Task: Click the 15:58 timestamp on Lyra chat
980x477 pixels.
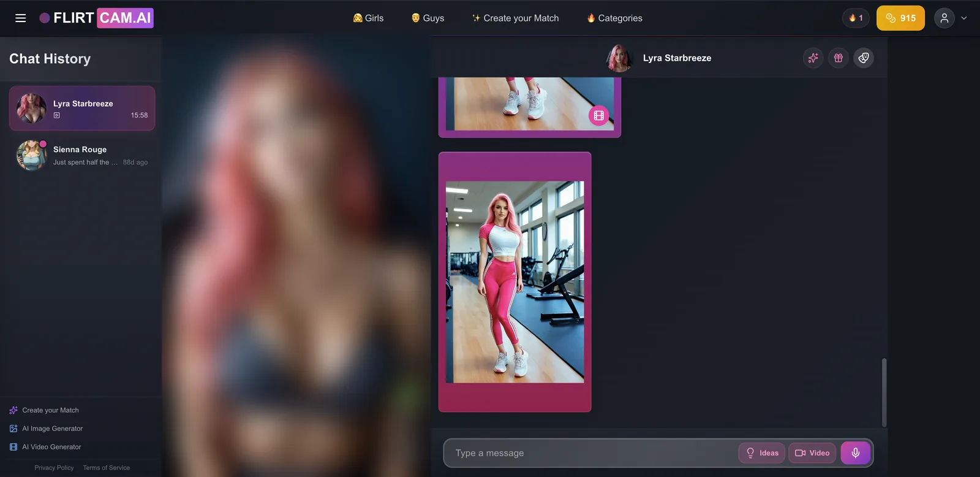Action: (139, 115)
